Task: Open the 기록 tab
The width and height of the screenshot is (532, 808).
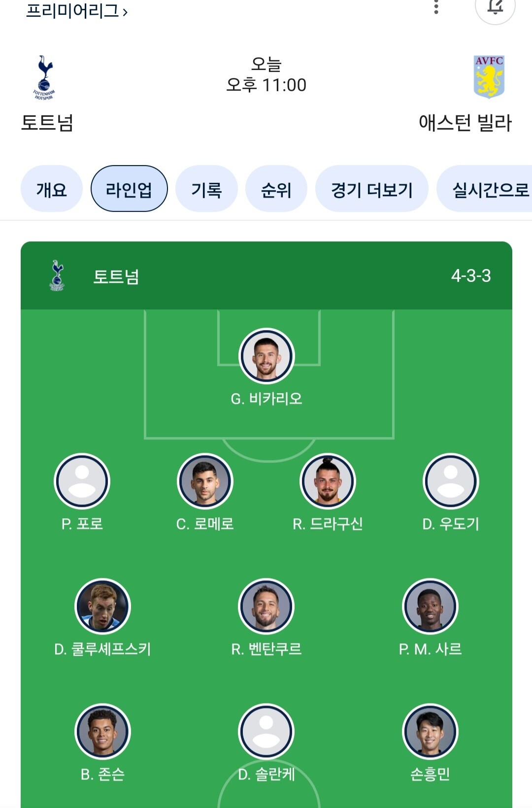Action: pos(206,189)
